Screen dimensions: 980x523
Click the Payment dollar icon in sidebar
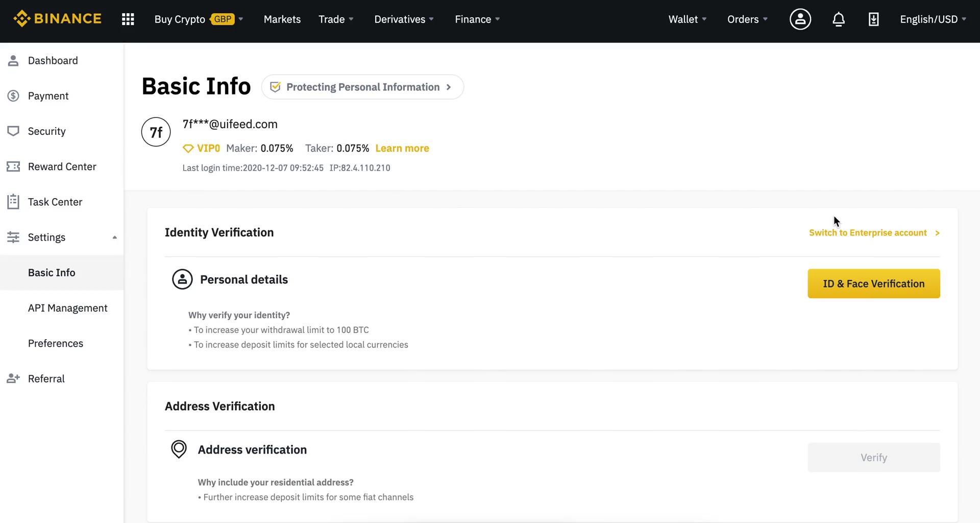pyautogui.click(x=13, y=96)
